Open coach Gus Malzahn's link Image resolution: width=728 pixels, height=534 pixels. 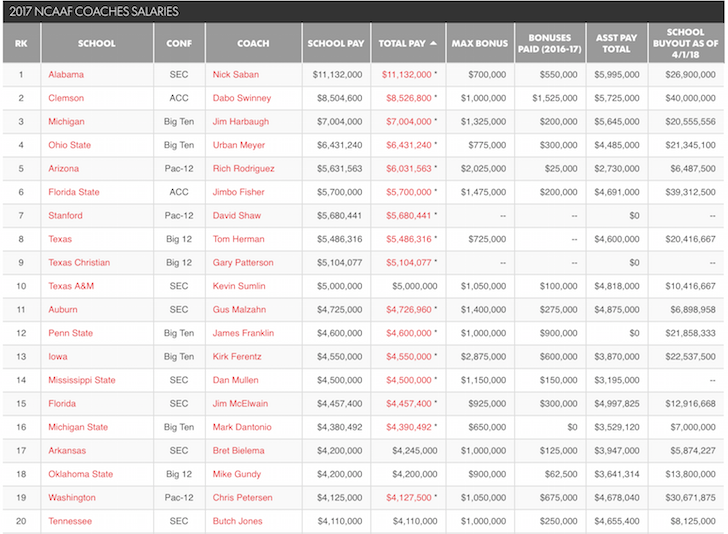click(x=240, y=309)
